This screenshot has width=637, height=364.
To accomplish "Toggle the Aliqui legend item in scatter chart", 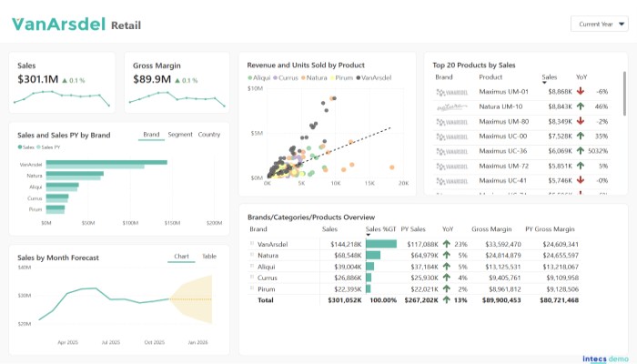I will [264, 78].
